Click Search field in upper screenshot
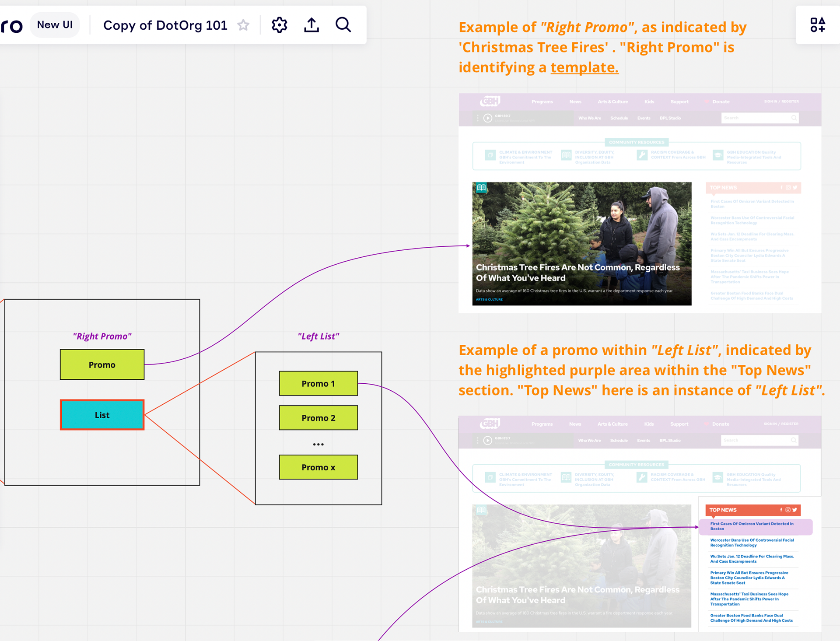Image resolution: width=840 pixels, height=641 pixels. (760, 118)
